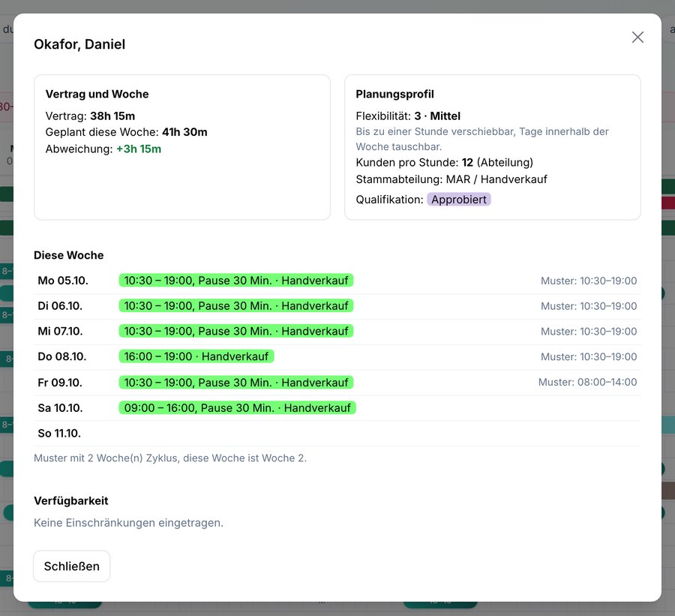Screen dimensions: 675x616
Task: Click Thursday's Muster: 10:30–19:00 text
Action: pyautogui.click(x=589, y=357)
